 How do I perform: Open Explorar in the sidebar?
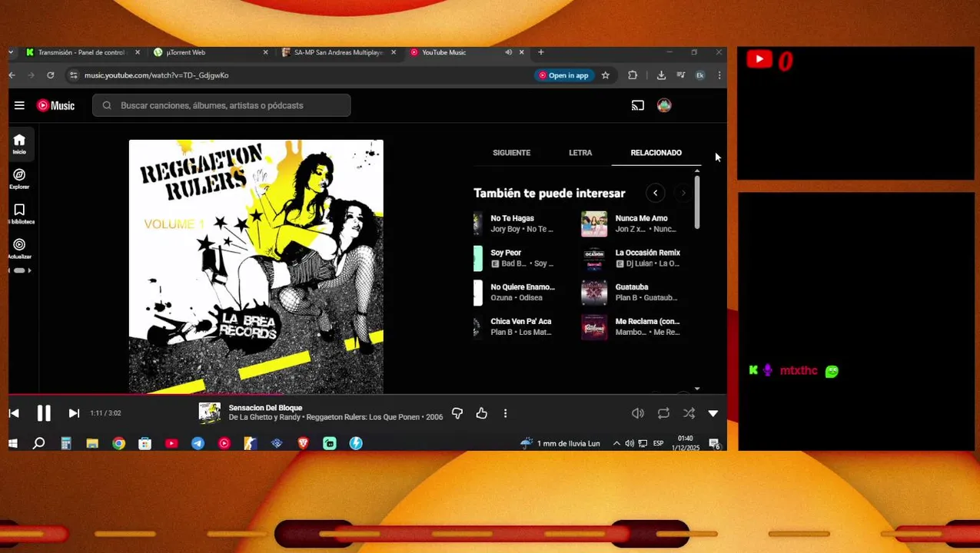click(19, 179)
